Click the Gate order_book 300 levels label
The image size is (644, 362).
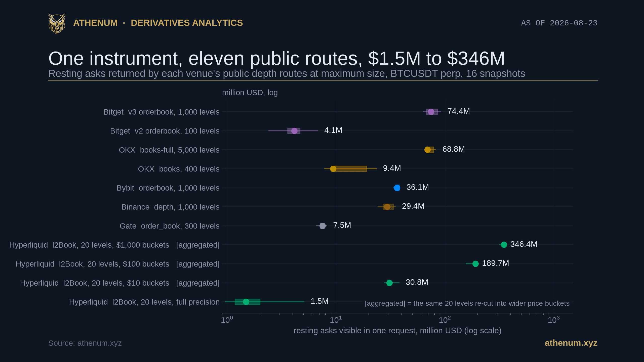[x=170, y=226]
